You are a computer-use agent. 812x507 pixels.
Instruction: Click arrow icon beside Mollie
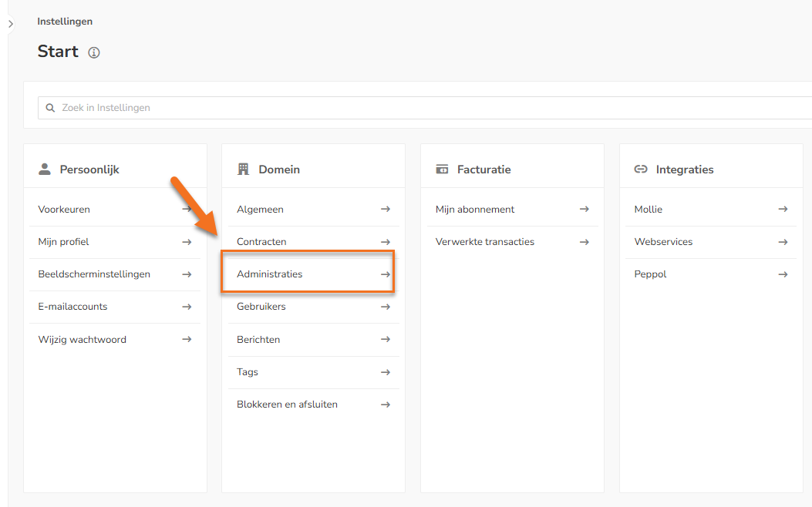point(783,209)
